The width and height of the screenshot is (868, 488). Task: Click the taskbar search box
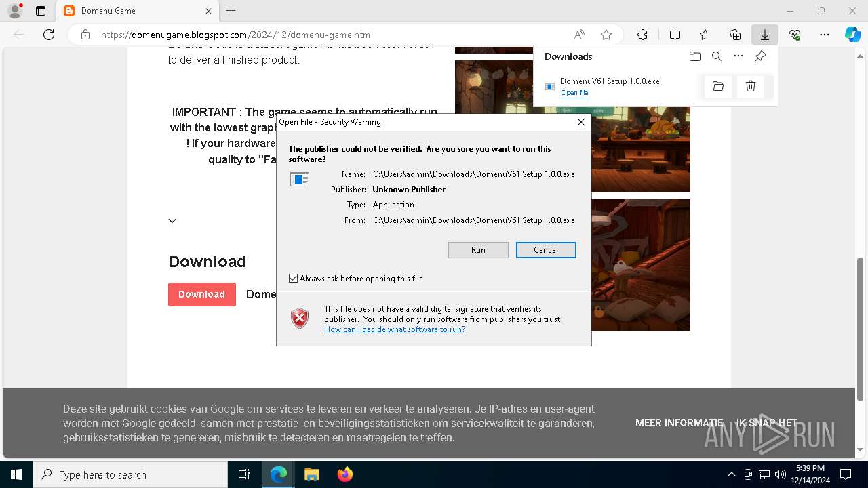pyautogui.click(x=130, y=474)
